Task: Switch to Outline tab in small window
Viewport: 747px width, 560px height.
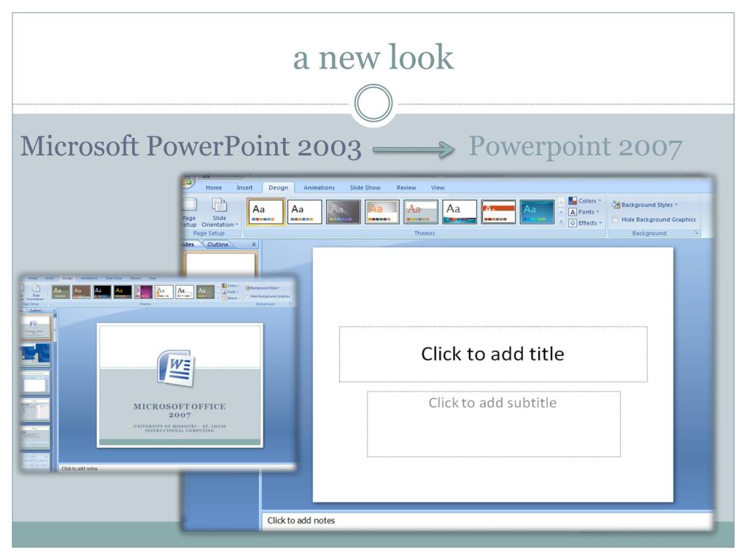Action: click(x=35, y=311)
